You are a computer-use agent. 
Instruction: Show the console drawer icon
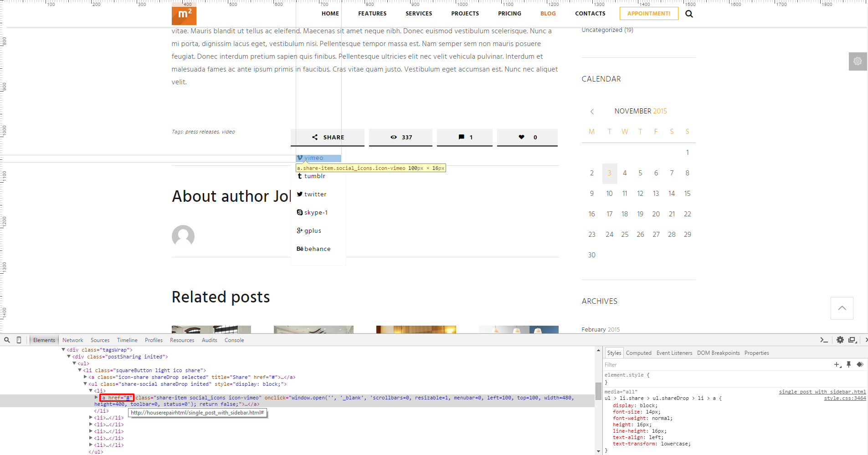coord(824,340)
